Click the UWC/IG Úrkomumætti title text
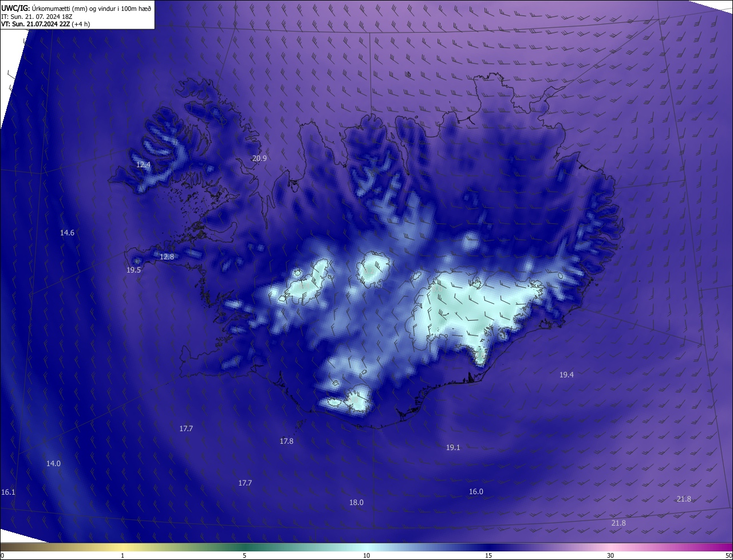733x560 pixels. coord(76,8)
